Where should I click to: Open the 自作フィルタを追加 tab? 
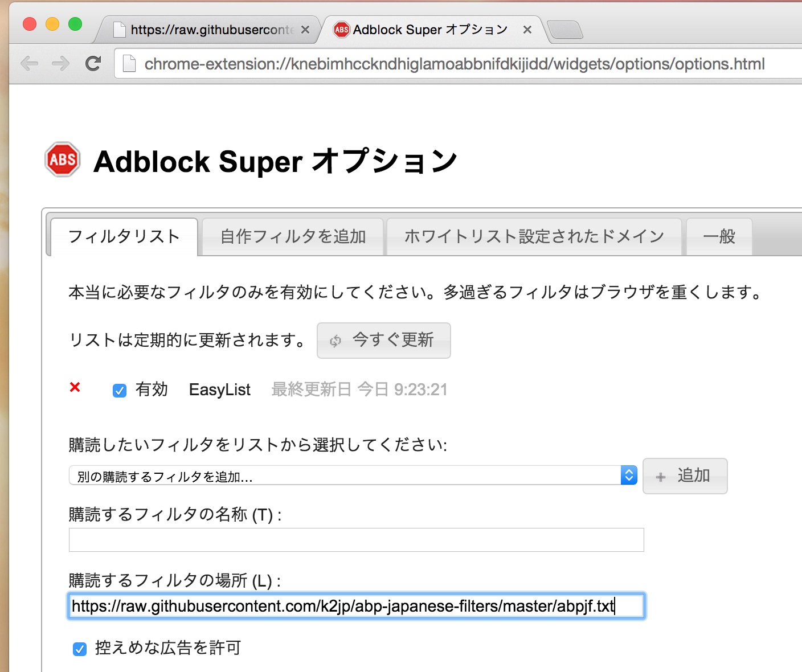click(x=293, y=237)
